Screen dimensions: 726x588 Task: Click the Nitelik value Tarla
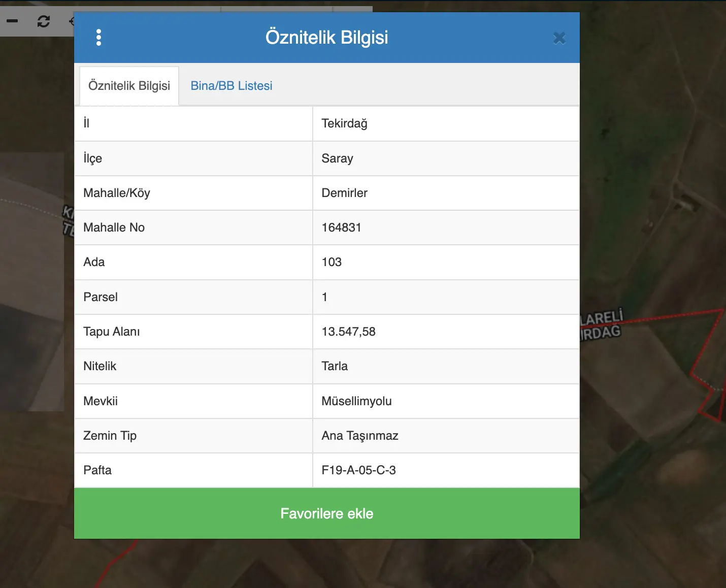point(335,366)
